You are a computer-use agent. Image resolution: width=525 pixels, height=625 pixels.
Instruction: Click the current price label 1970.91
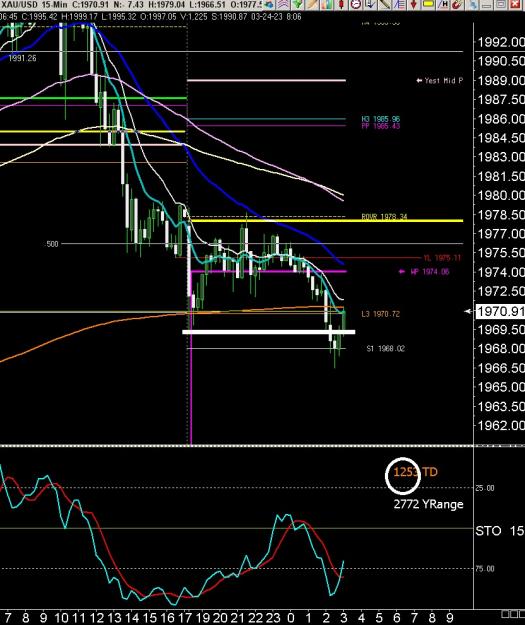[500, 311]
